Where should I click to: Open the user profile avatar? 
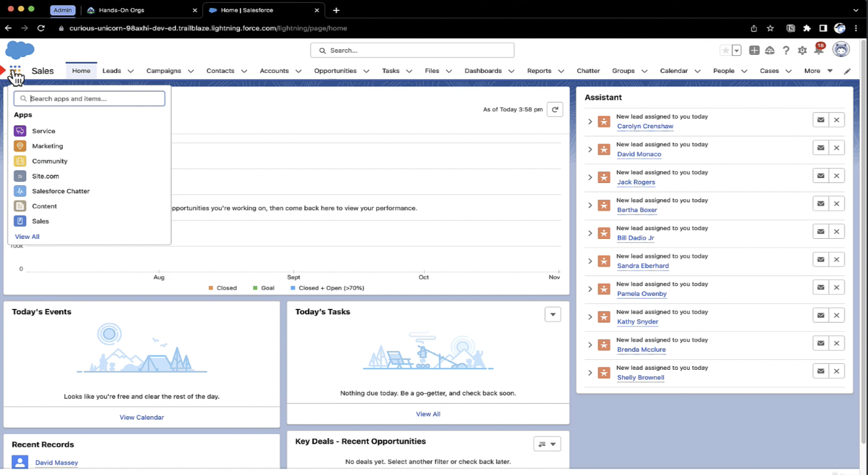tap(841, 49)
